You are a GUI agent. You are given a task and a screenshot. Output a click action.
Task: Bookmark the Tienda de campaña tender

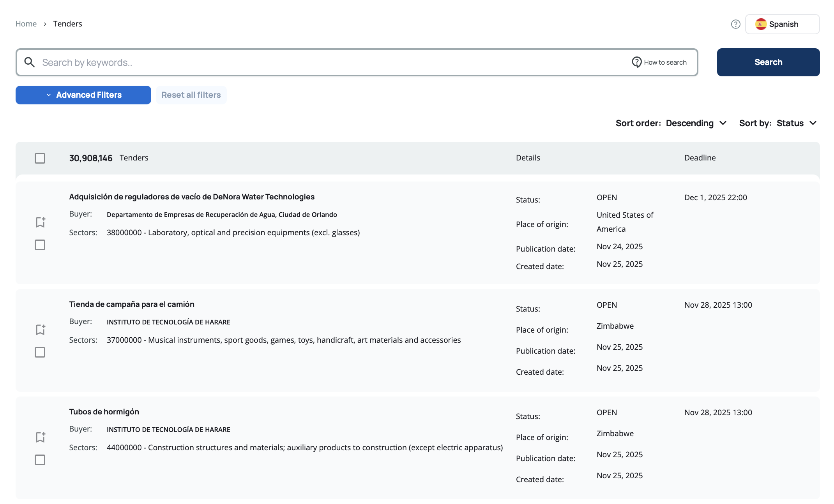pos(40,330)
